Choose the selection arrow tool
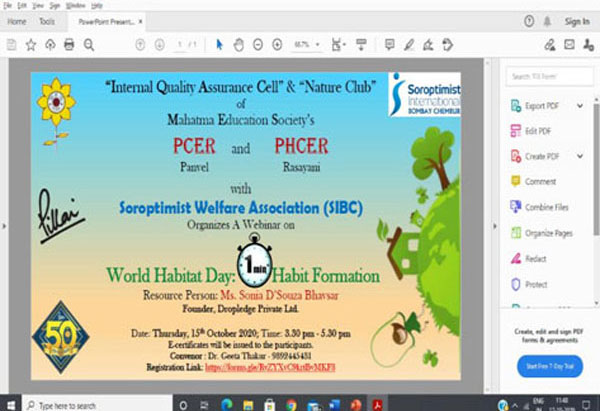Screen dimensions: 600x411 pyautogui.click(x=219, y=45)
